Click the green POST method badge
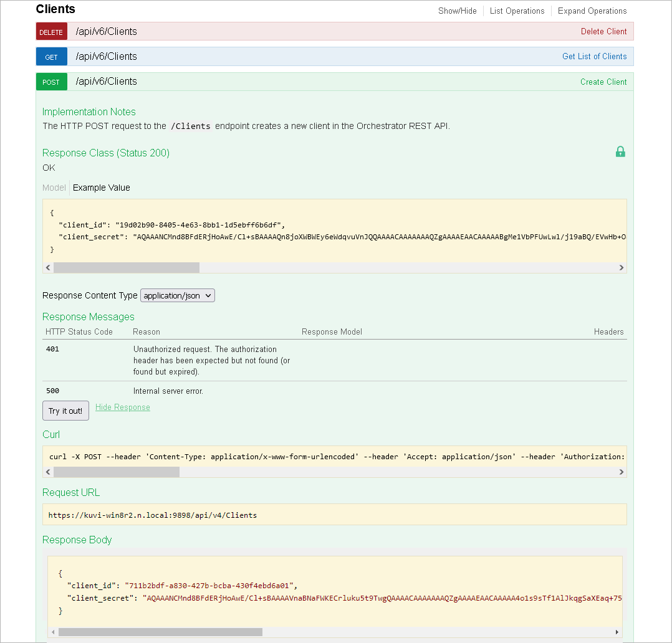Viewport: 672px width, 643px height. pyautogui.click(x=51, y=82)
